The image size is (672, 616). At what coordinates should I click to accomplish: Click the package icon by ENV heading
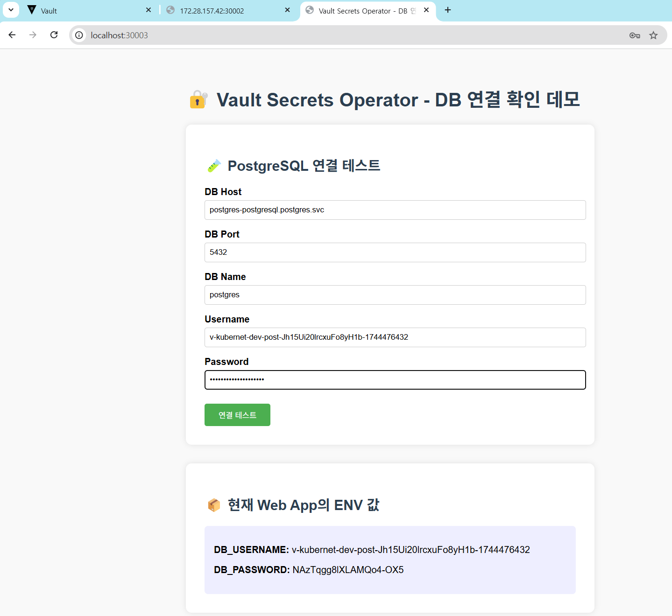click(x=214, y=505)
